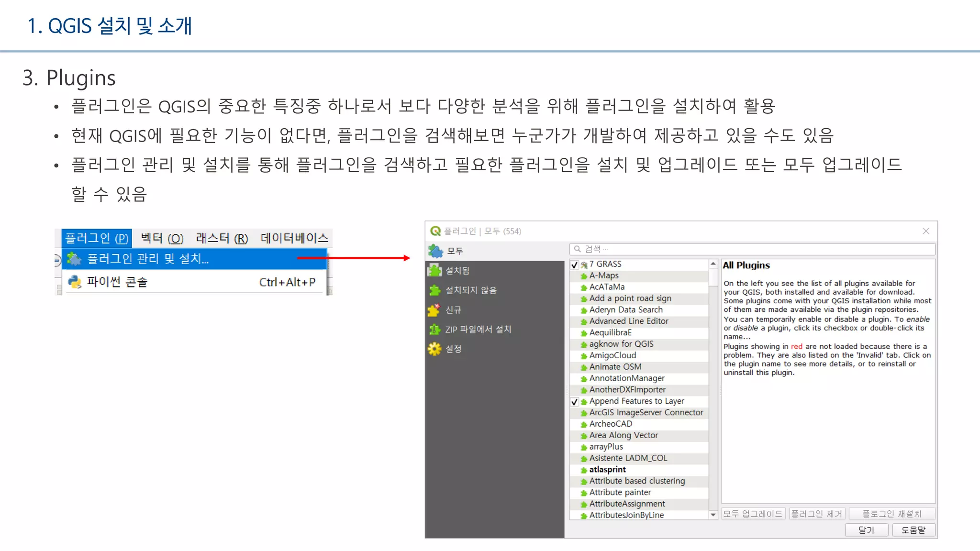The height and width of the screenshot is (551, 980).
Task: Open the 설정 tab in plugin dialog
Action: coord(495,349)
